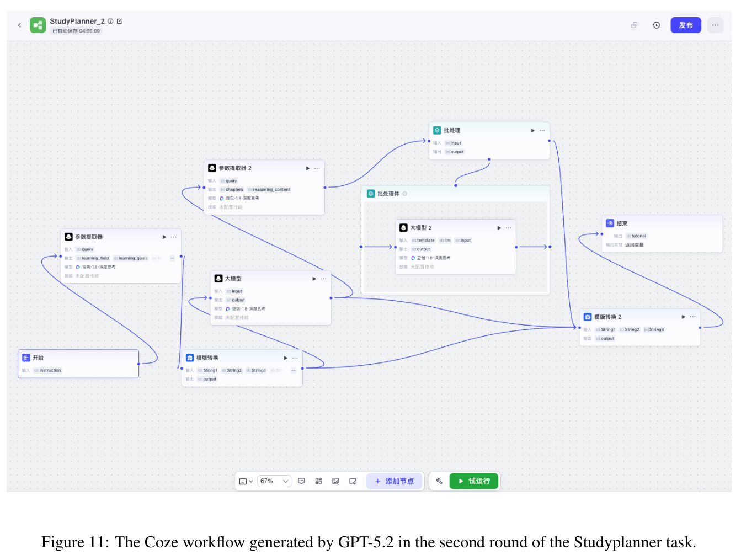Open the top-right more options button
The image size is (741, 560).
tap(715, 25)
